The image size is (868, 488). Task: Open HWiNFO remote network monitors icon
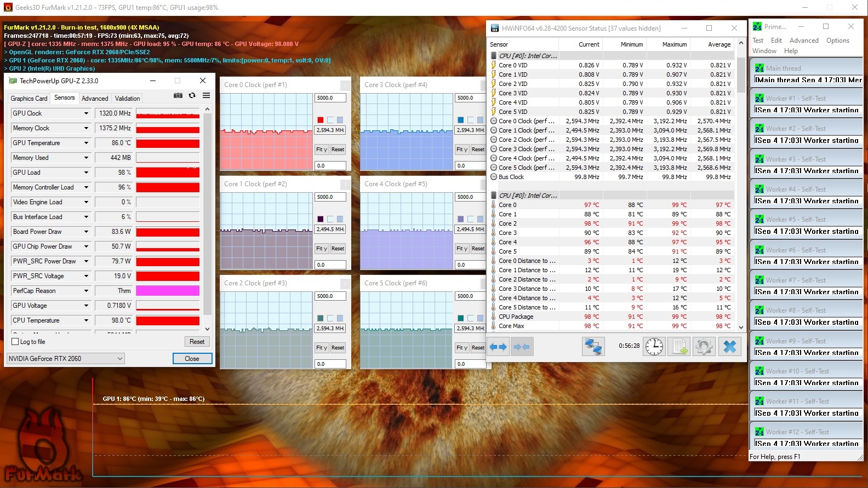(593, 346)
